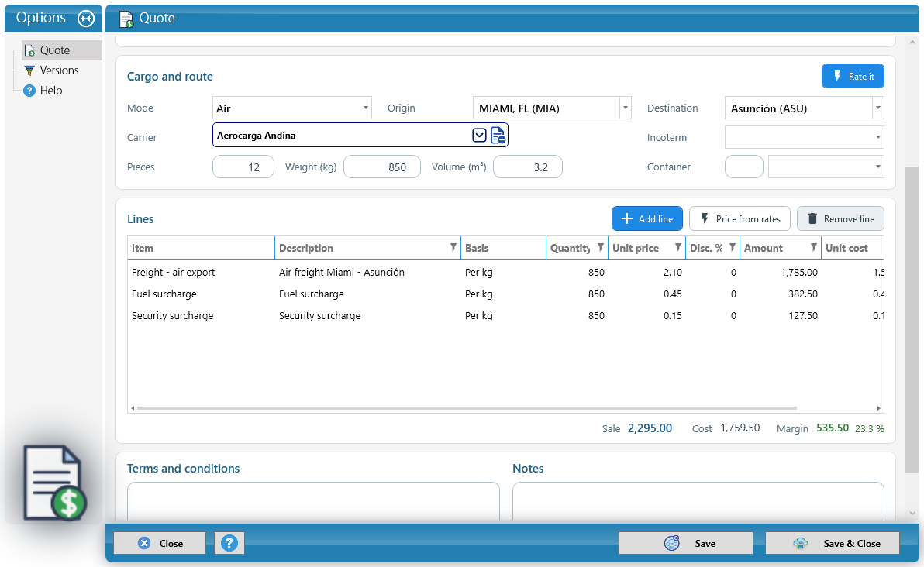This screenshot has width=924, height=567.
Task: Click the Weight (kg) input field
Action: [x=382, y=167]
